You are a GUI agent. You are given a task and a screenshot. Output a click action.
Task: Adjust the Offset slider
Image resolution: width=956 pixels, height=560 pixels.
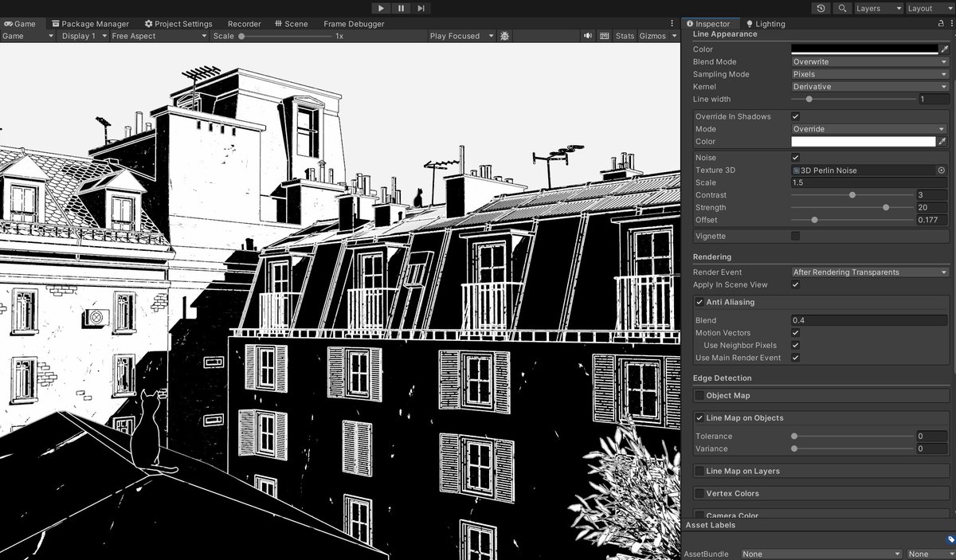[x=852, y=220]
